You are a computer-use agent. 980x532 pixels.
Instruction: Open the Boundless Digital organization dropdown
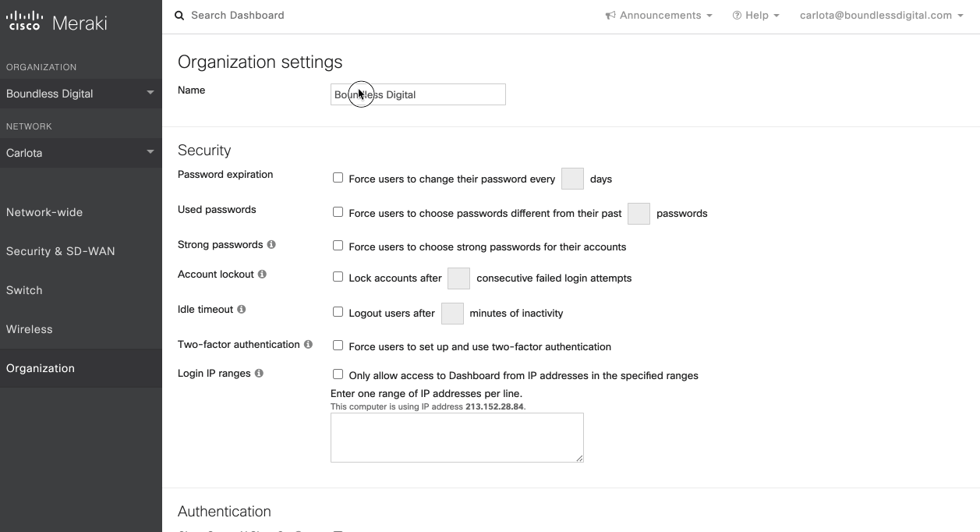[81, 94]
